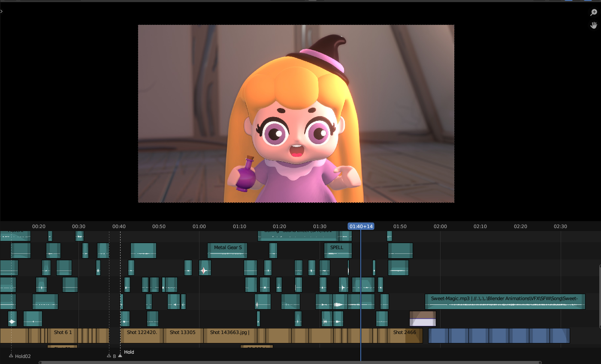Select the Hold02 timeline marker
The image size is (601, 364).
(11, 356)
